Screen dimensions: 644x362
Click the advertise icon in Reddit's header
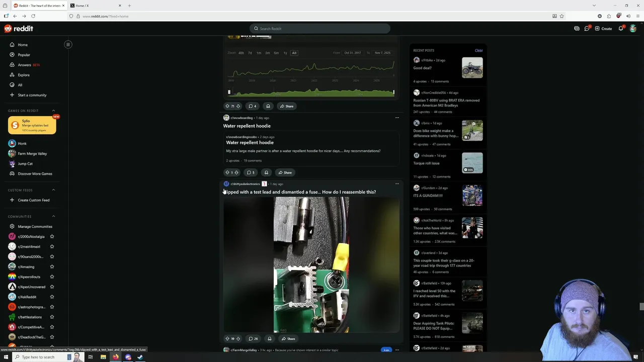click(577, 29)
